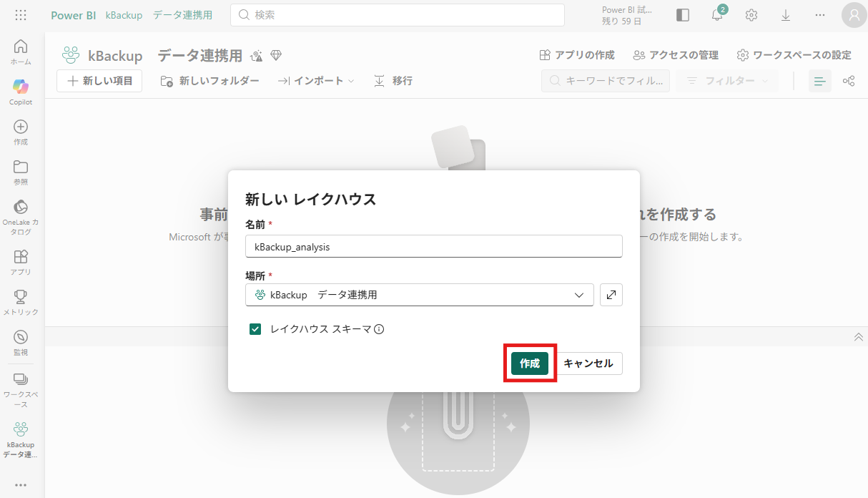Uncheck the レイクハウス スキーマ checkbox
868x498 pixels.
255,329
